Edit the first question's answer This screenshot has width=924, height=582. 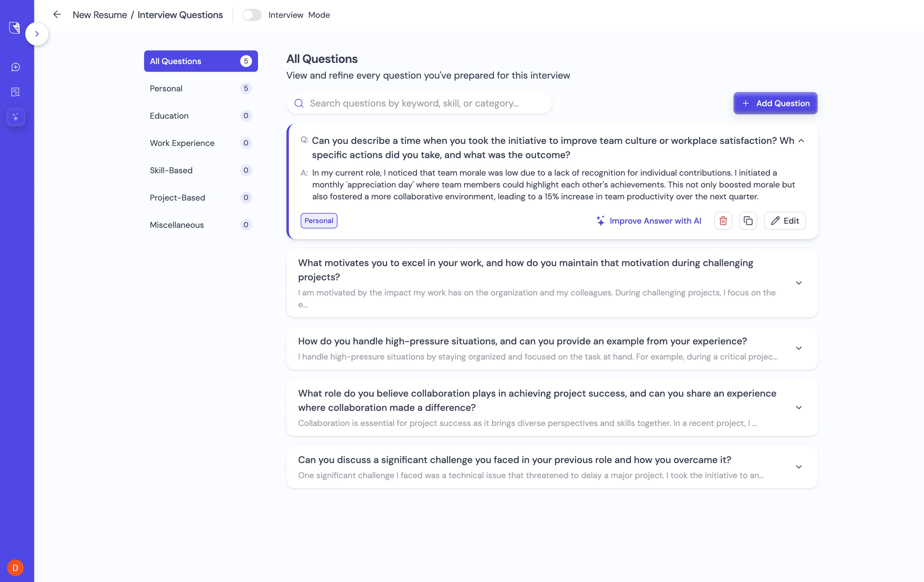point(785,221)
